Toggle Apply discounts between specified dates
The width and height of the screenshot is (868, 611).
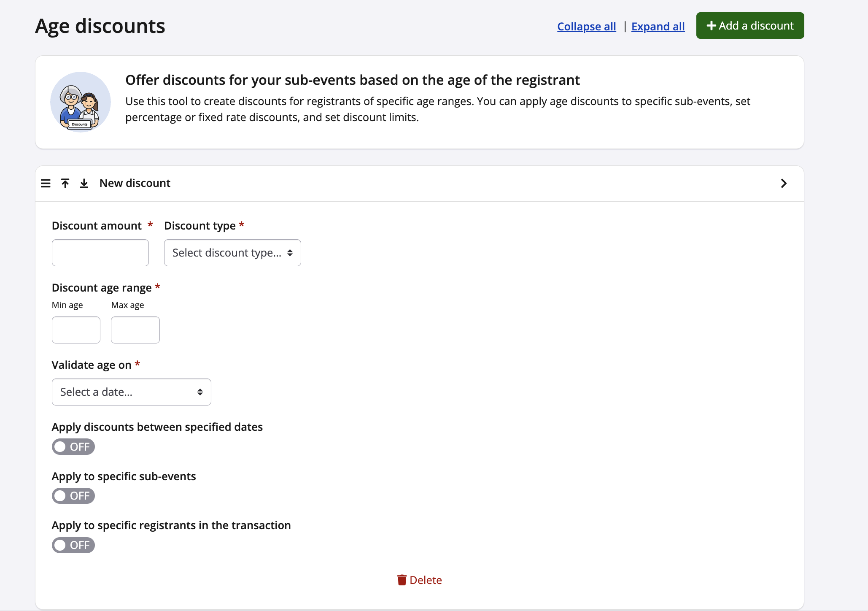73,446
